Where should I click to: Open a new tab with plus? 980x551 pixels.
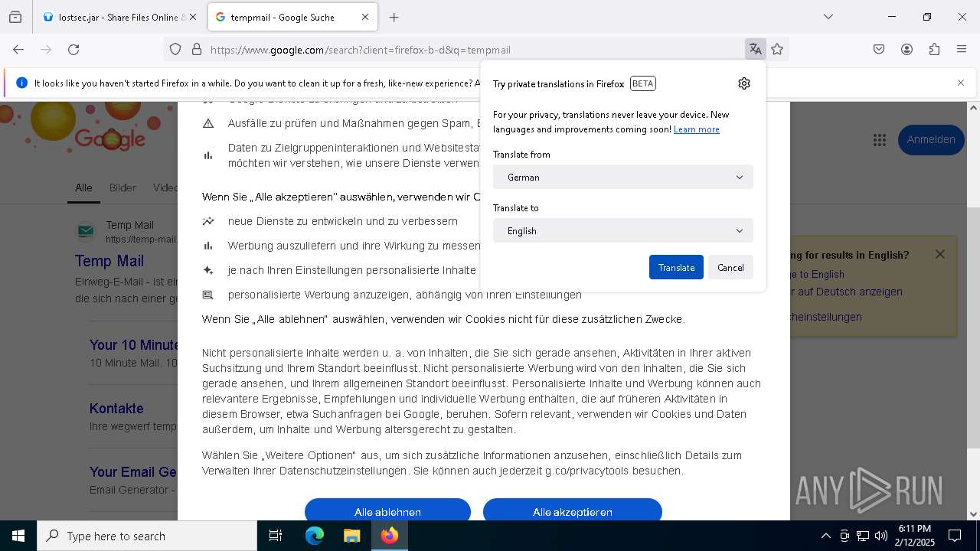[394, 17]
